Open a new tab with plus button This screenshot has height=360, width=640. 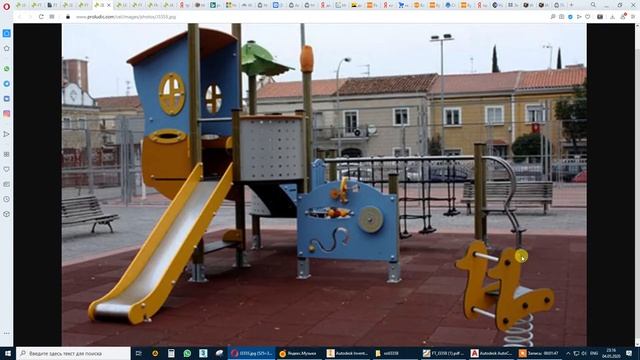point(571,5)
